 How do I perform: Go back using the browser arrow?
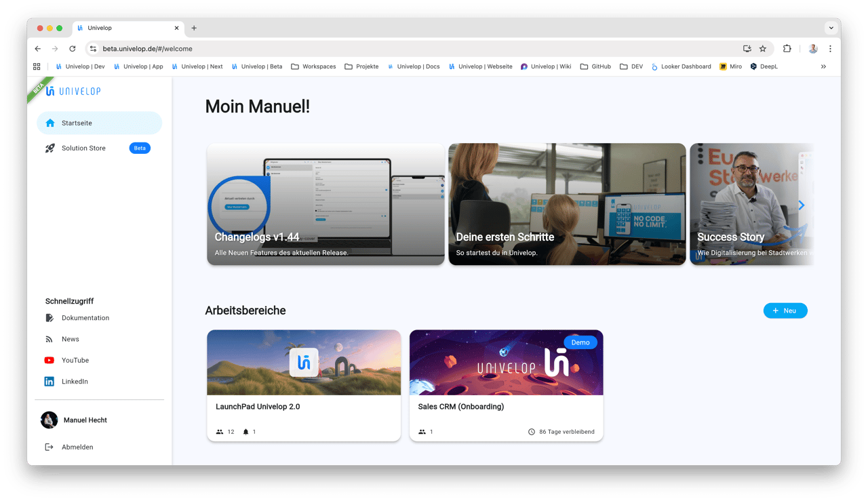[x=38, y=49]
